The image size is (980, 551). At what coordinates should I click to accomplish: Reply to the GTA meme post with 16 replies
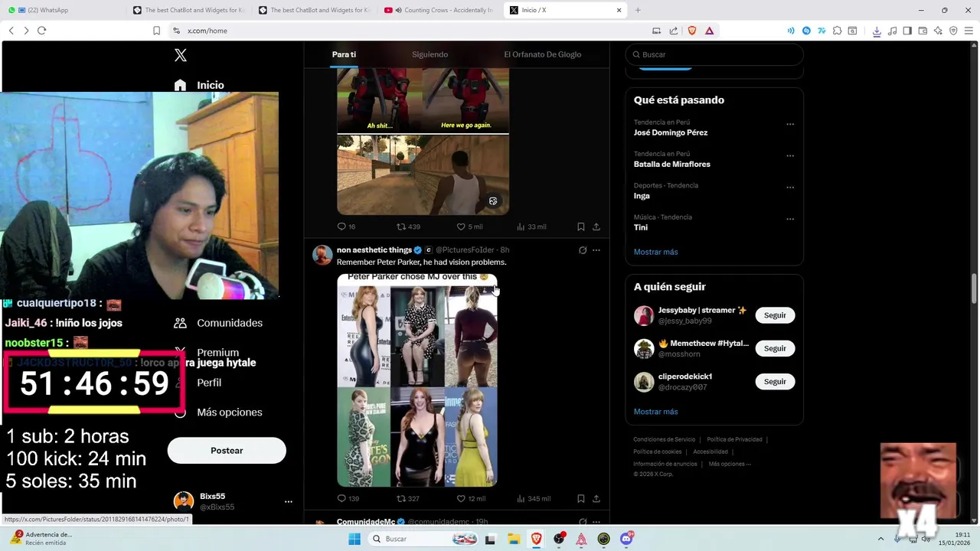pyautogui.click(x=346, y=227)
